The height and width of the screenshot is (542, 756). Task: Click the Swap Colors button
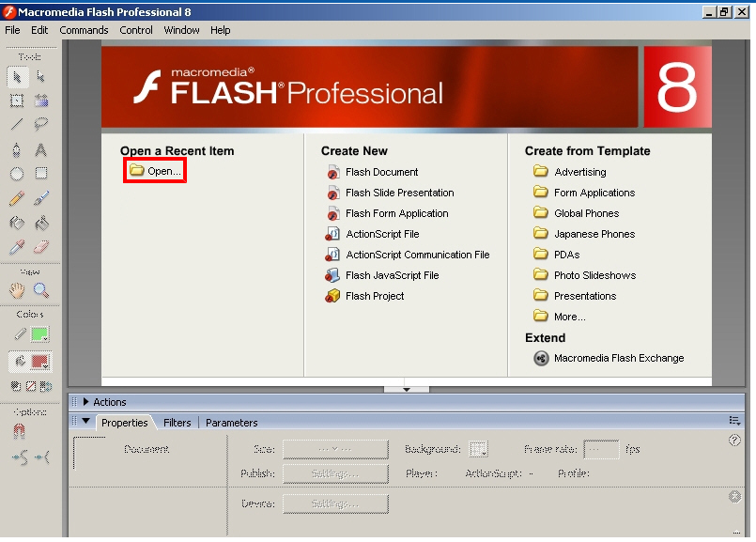click(x=46, y=386)
